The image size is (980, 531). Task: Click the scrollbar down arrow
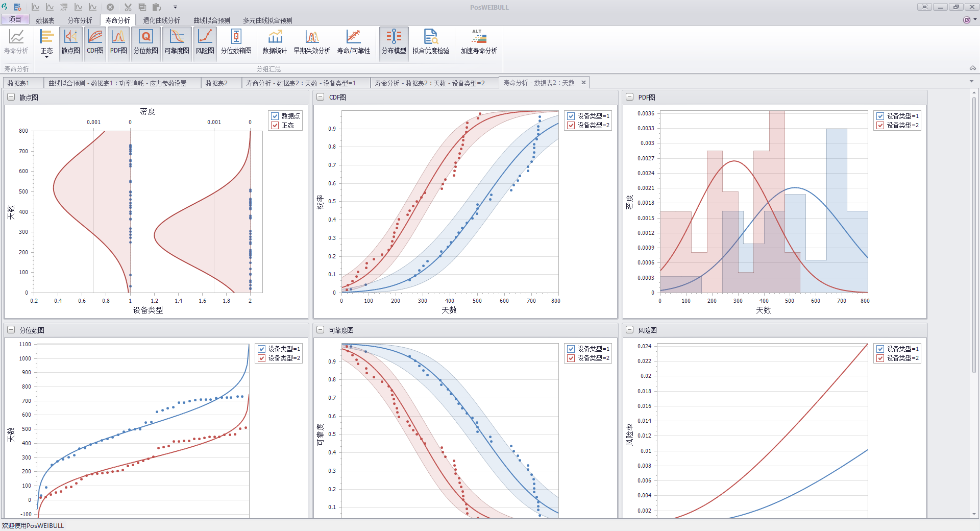(x=974, y=514)
